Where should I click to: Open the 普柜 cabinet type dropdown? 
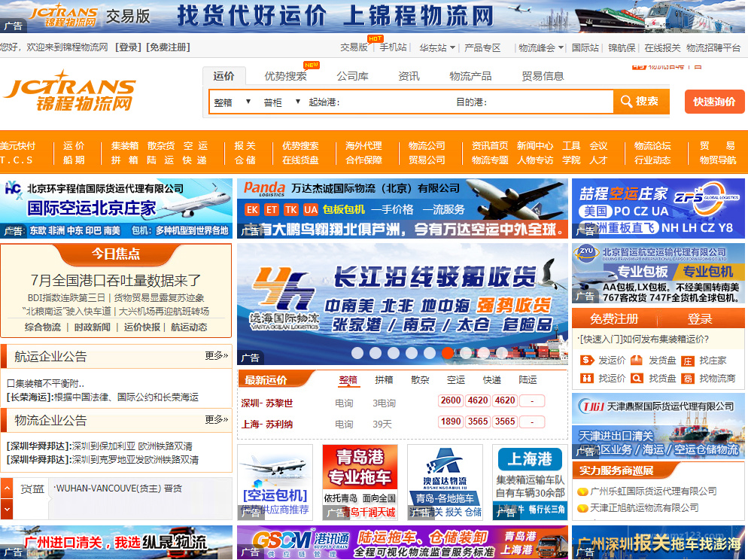281,102
